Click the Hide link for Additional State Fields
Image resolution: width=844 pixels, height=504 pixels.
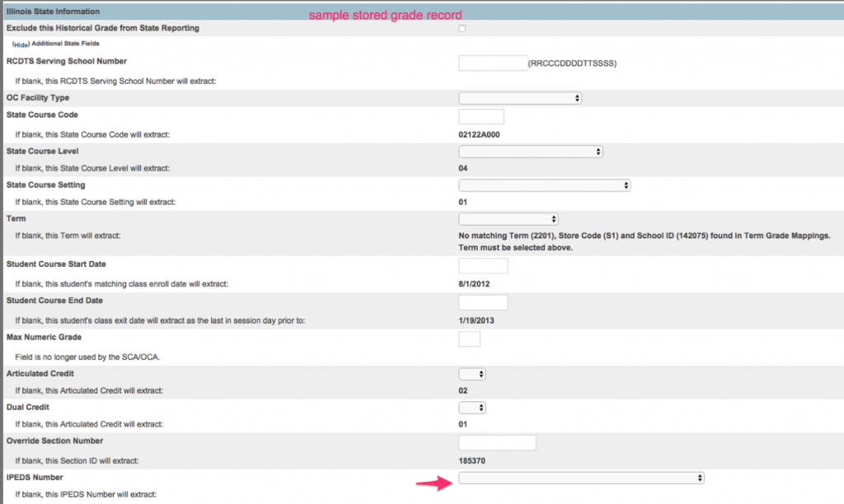click(21, 44)
